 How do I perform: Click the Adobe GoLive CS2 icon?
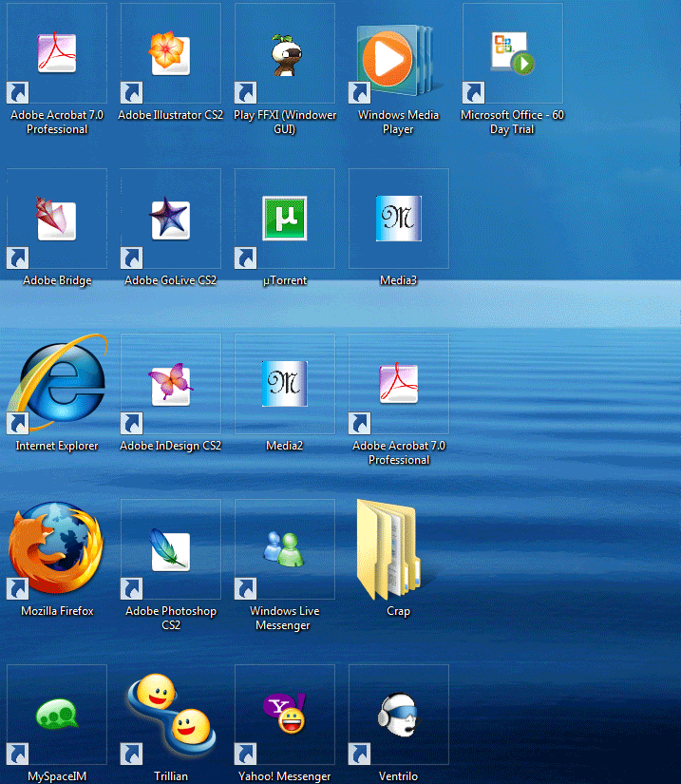click(170, 219)
